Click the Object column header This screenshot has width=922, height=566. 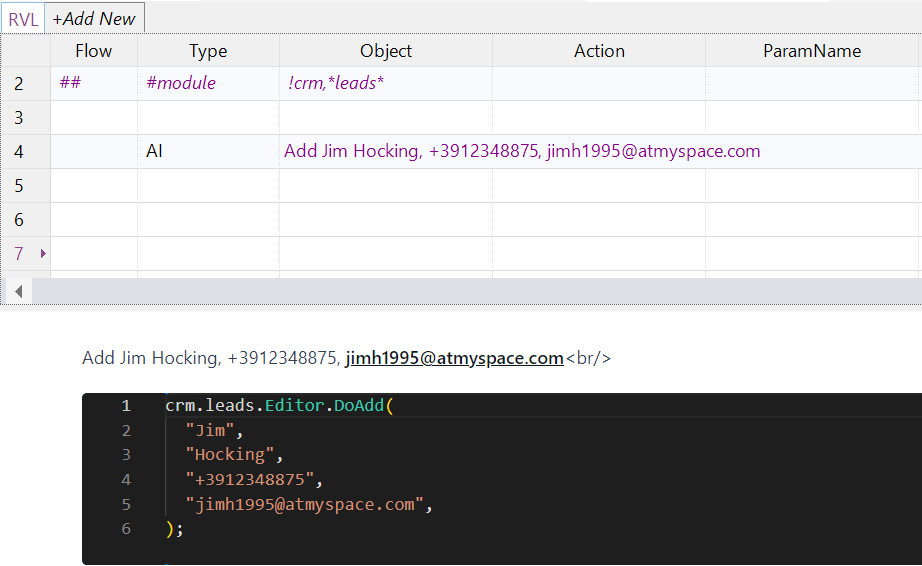386,51
